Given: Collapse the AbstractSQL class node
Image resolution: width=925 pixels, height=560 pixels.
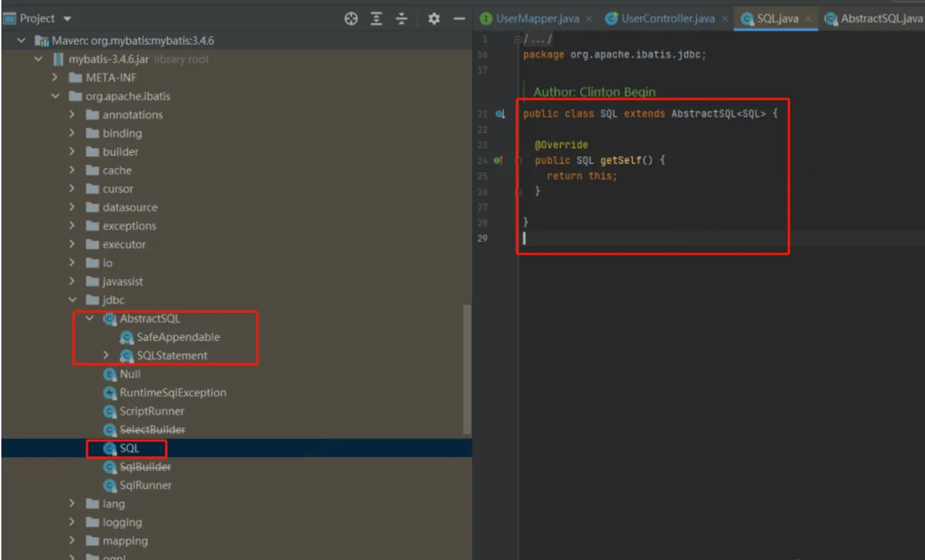Looking at the screenshot, I should click(x=90, y=318).
